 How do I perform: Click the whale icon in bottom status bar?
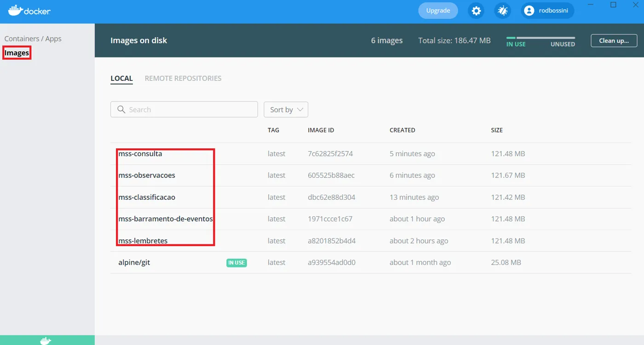click(x=45, y=341)
